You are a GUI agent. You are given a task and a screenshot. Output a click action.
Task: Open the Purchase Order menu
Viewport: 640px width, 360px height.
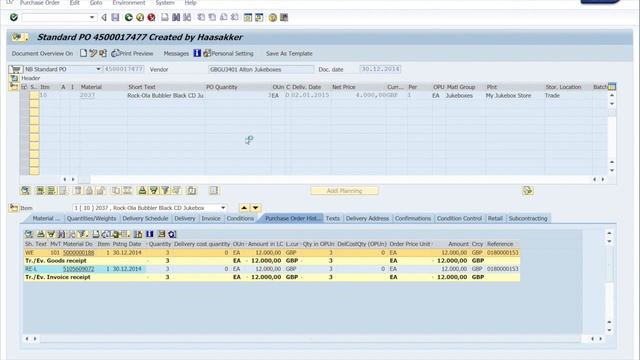pyautogui.click(x=40, y=3)
